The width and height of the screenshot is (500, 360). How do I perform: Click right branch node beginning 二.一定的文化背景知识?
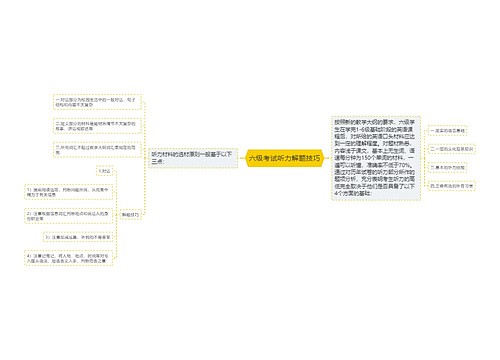pos(452,149)
